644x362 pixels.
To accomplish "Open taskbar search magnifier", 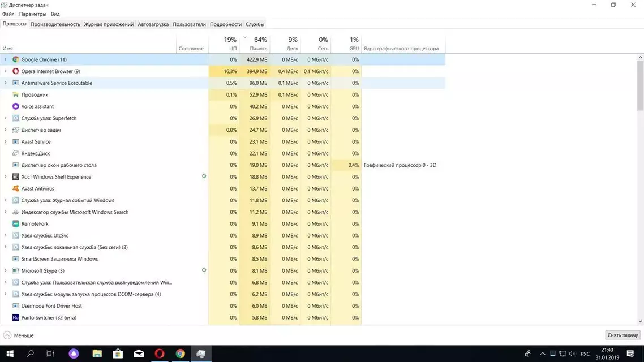I will [30, 354].
